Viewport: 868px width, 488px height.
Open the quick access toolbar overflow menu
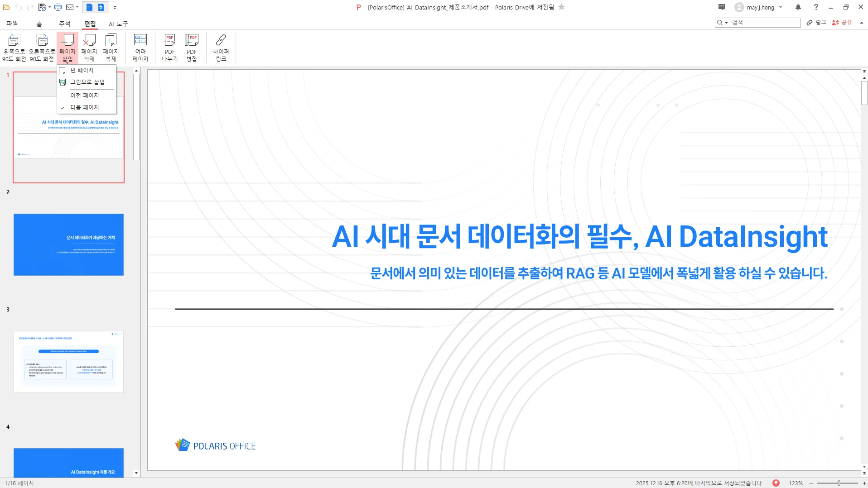(115, 7)
